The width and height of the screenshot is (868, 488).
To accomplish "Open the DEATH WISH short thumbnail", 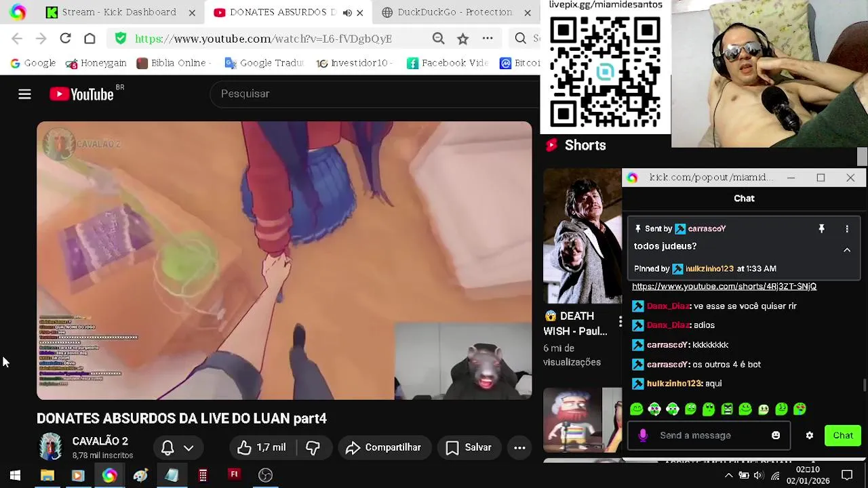I will (x=582, y=235).
